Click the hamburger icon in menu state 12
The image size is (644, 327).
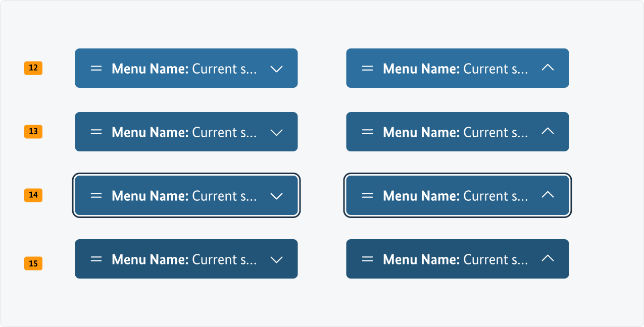click(96, 68)
